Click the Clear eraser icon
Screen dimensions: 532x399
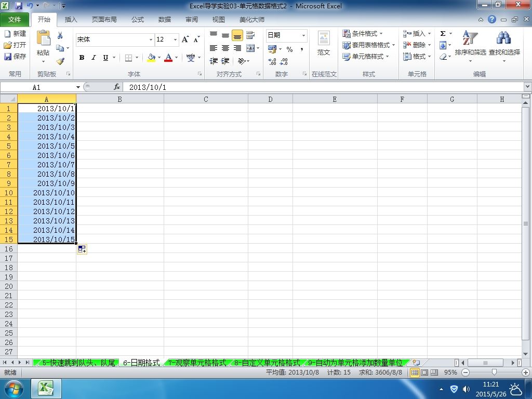pyautogui.click(x=443, y=57)
